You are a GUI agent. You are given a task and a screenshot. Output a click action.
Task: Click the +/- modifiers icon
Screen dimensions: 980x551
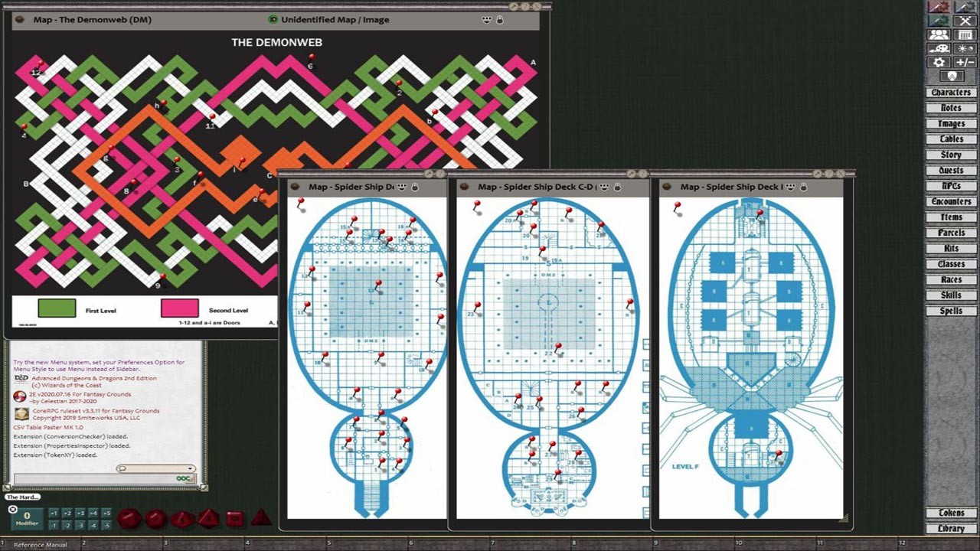point(965,62)
